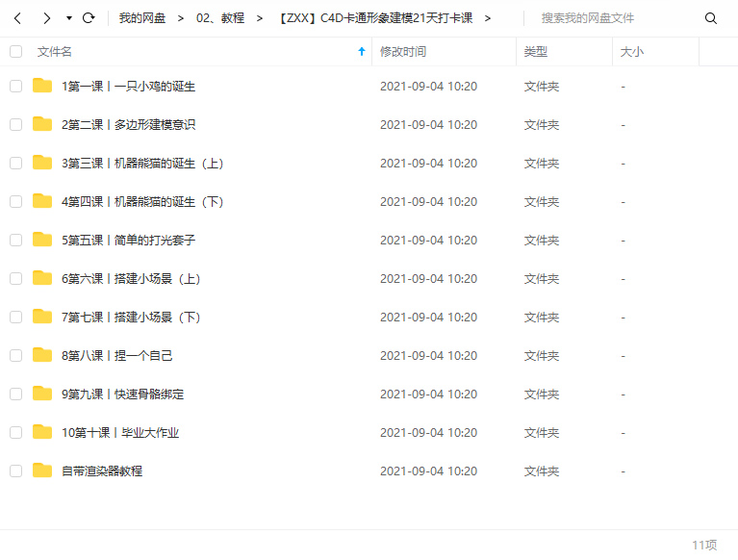Click the search magnifier icon
The image size is (738, 560).
(711, 18)
